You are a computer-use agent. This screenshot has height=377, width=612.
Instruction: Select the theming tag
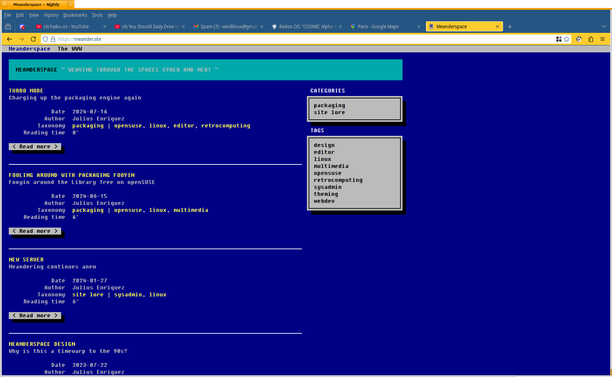pos(326,194)
